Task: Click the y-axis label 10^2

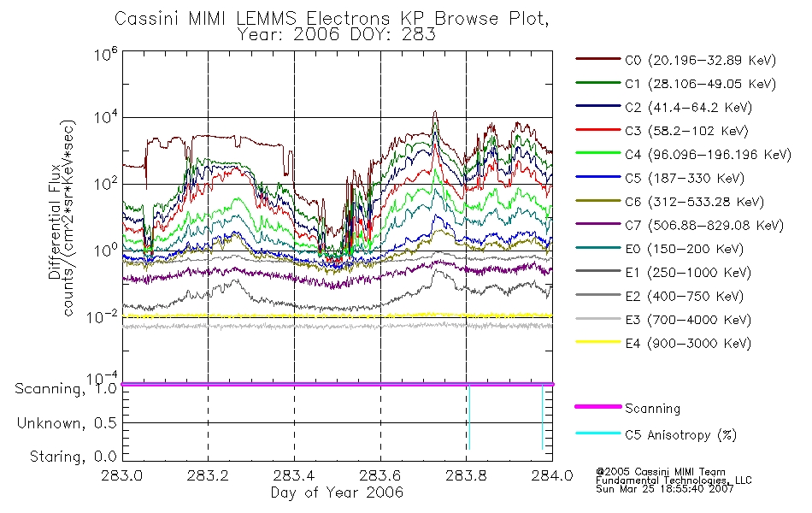Action: (106, 185)
